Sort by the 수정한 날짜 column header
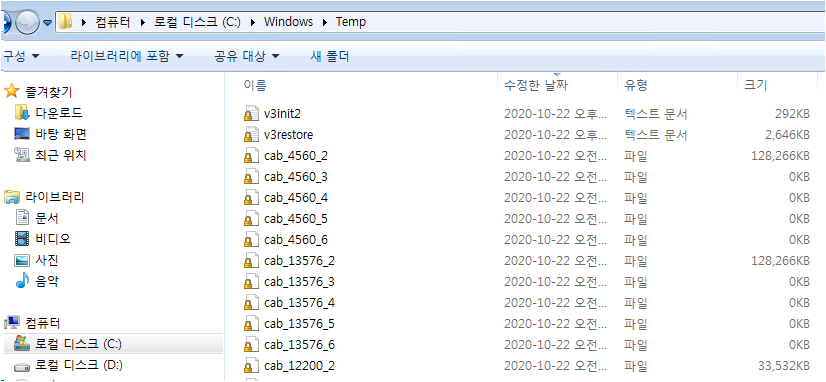 click(536, 85)
